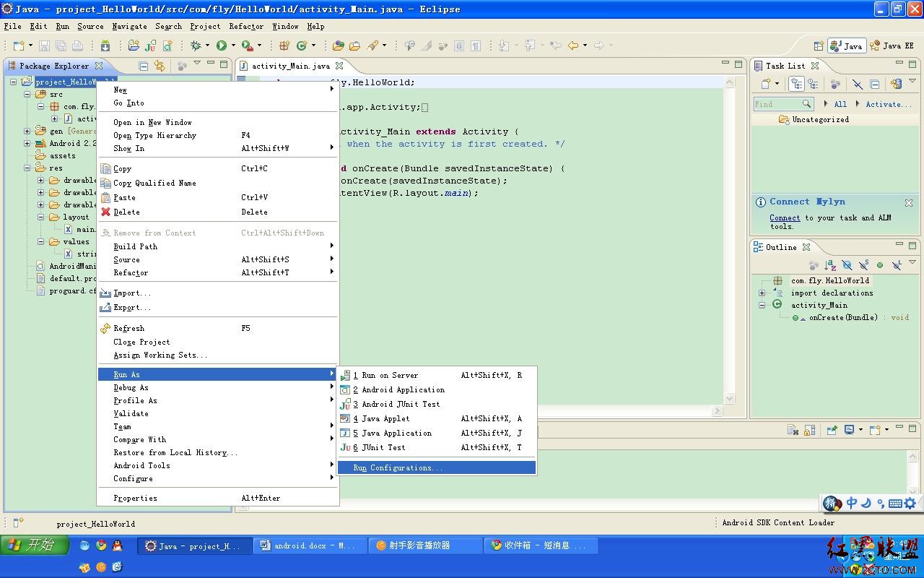Click the Open Type toolbar icon
Image resolution: width=924 pixels, height=578 pixels.
(338, 46)
